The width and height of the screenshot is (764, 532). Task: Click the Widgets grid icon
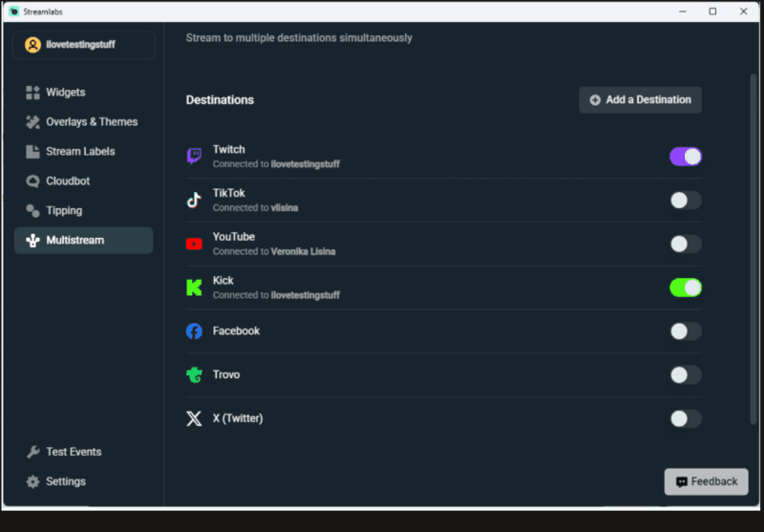pos(32,93)
